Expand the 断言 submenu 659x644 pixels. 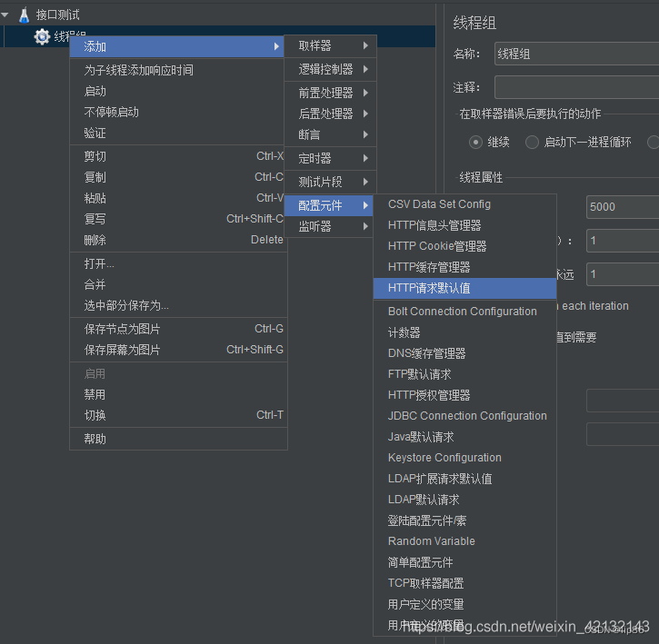tap(330, 134)
